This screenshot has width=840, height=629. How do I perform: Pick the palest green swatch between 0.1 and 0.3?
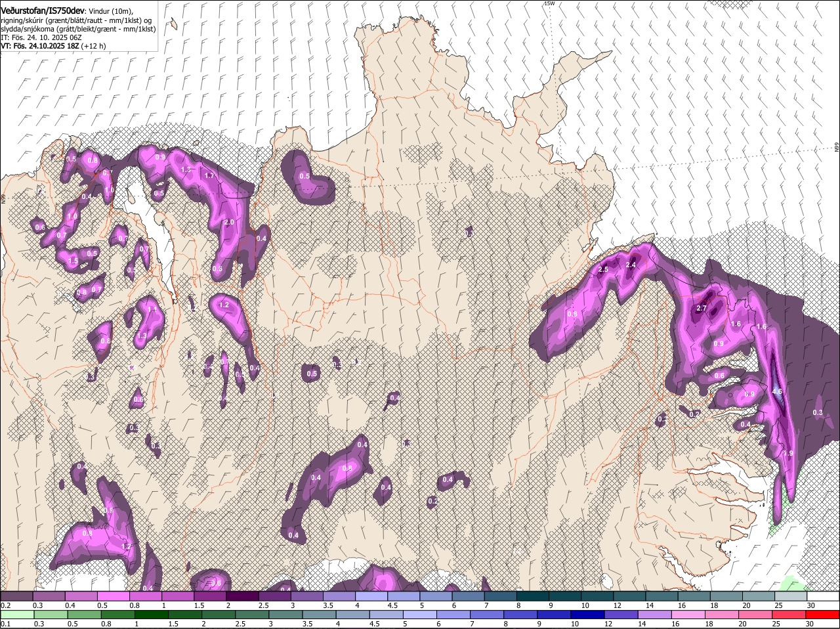tap(16, 615)
